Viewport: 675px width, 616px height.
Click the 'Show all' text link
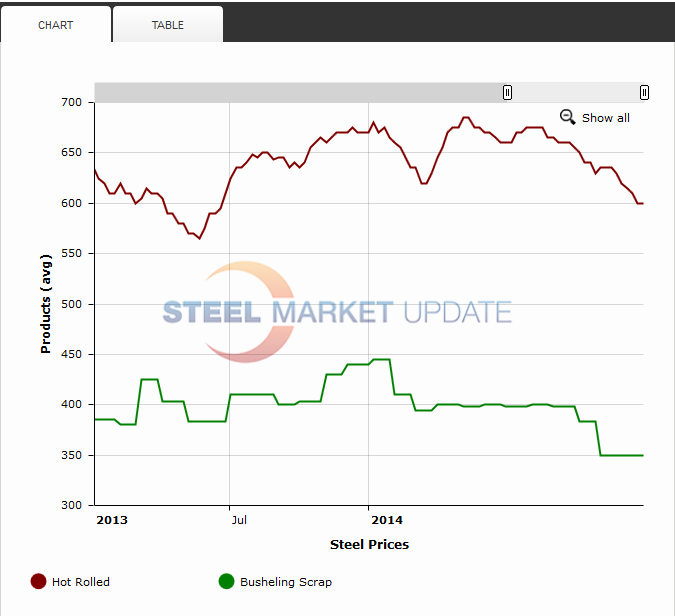pos(605,118)
